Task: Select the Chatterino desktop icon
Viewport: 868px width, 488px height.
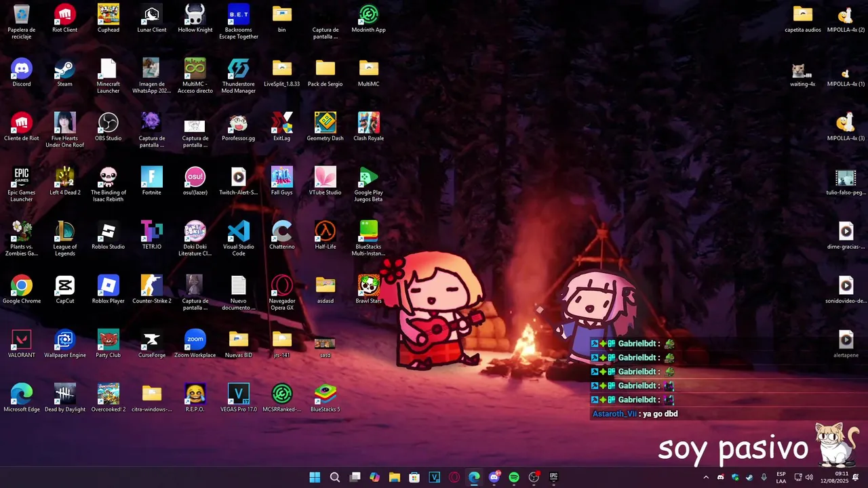Action: pyautogui.click(x=282, y=235)
